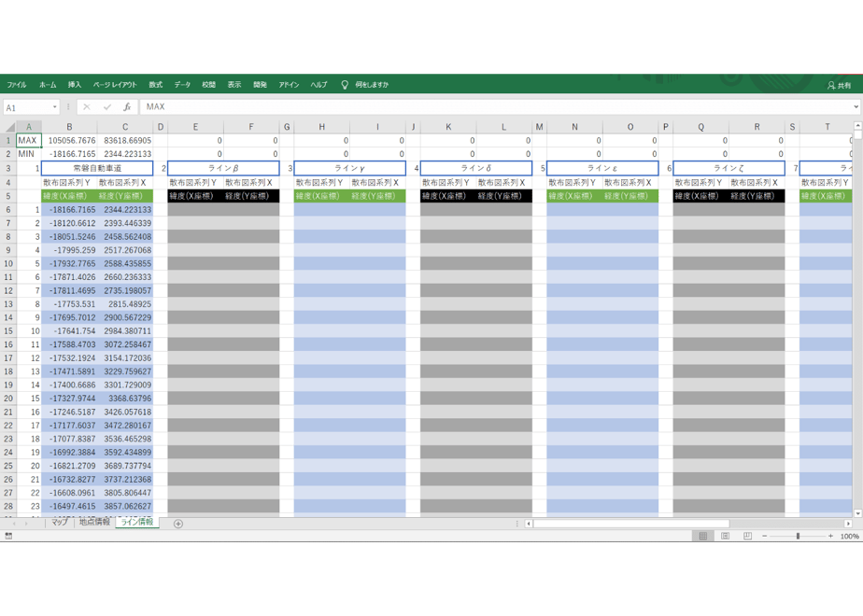Select the ラインζ header cell
This screenshot has width=863, height=616.
pyautogui.click(x=729, y=168)
